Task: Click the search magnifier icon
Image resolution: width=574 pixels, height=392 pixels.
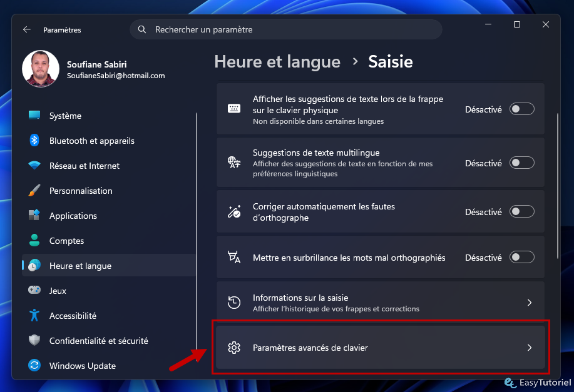Action: 142,29
